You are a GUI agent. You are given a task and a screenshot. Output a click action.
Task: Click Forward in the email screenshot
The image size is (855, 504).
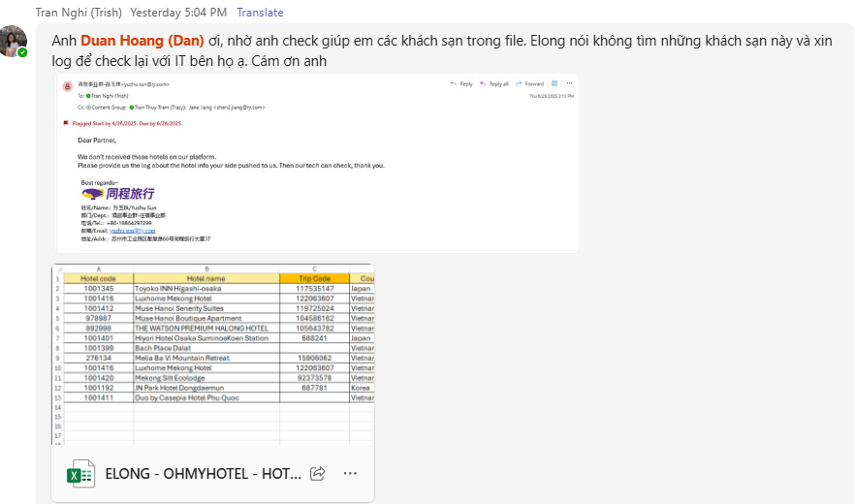(529, 84)
